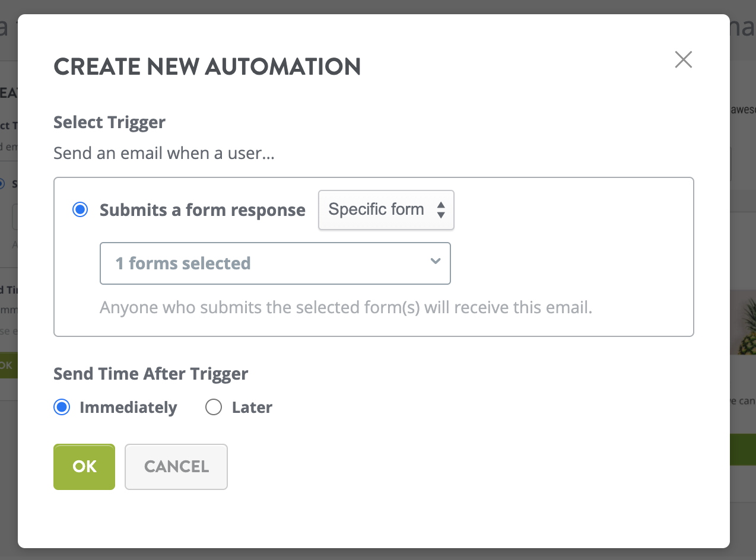Image resolution: width=756 pixels, height=560 pixels.
Task: Click the Send Time After Trigger heading
Action: [x=151, y=374]
